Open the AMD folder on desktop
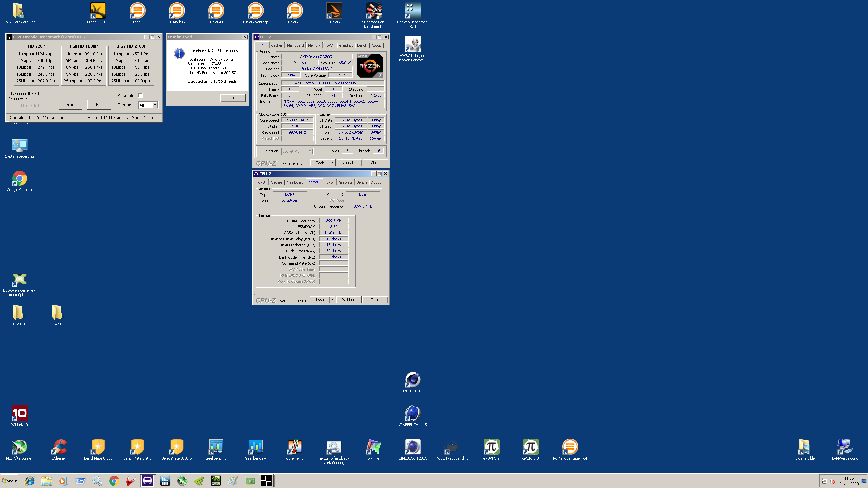This screenshot has height=488, width=868. point(59,315)
